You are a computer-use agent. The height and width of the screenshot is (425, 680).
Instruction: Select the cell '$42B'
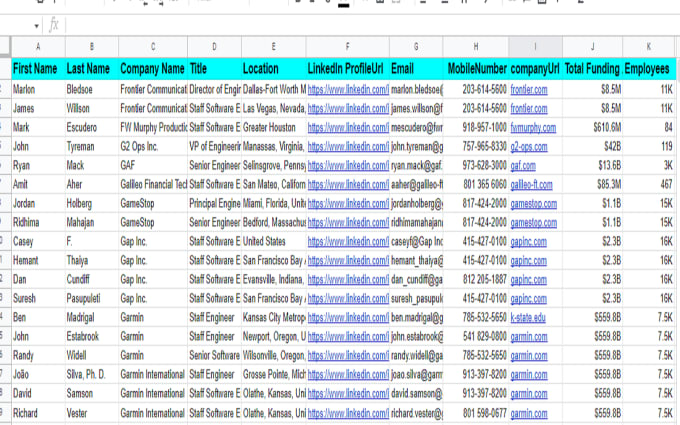tap(593, 147)
